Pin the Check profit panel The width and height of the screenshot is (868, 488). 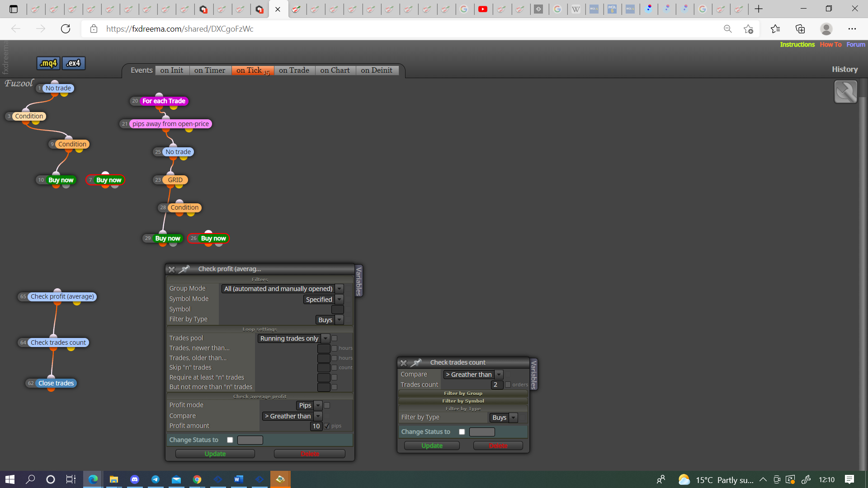click(x=184, y=269)
